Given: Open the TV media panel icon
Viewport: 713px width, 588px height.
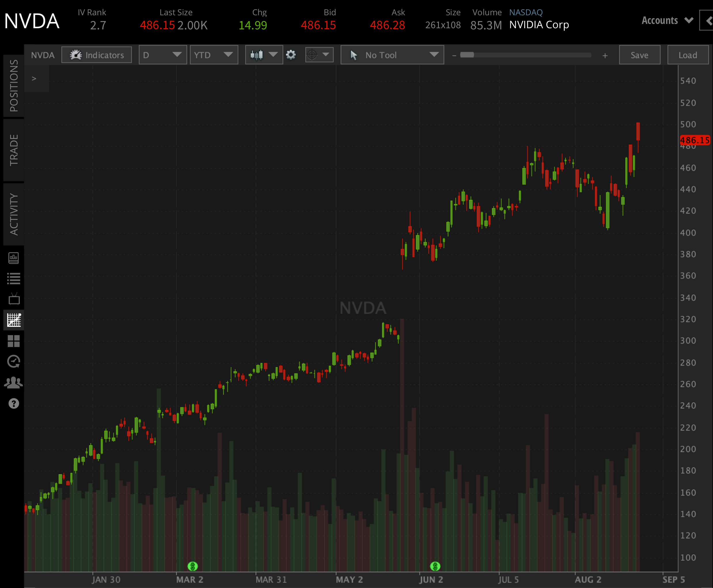Looking at the screenshot, I should click(x=14, y=299).
